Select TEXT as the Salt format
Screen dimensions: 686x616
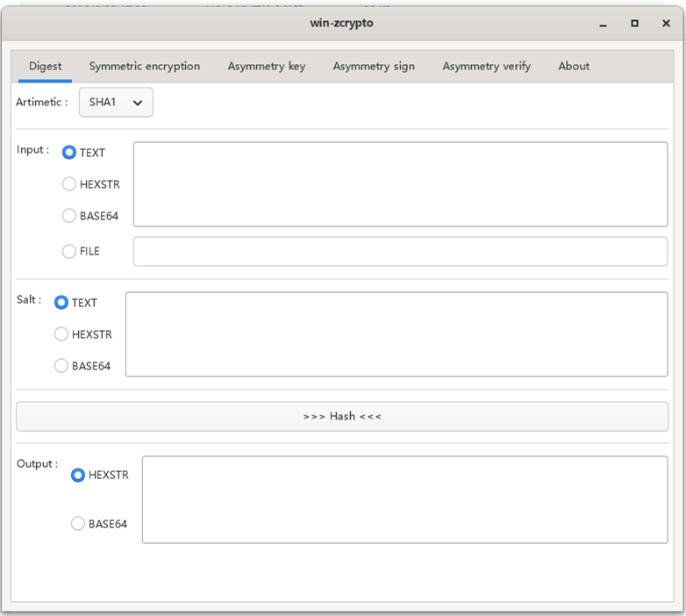pos(75,303)
